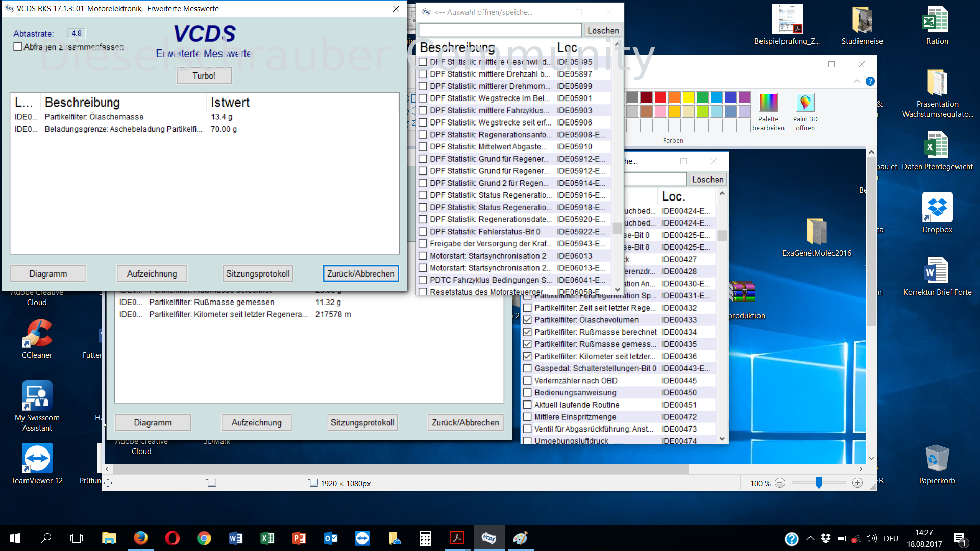Check Verlernzähler nach OBD IDE00445
The height and width of the screenshot is (551, 980).
527,381
